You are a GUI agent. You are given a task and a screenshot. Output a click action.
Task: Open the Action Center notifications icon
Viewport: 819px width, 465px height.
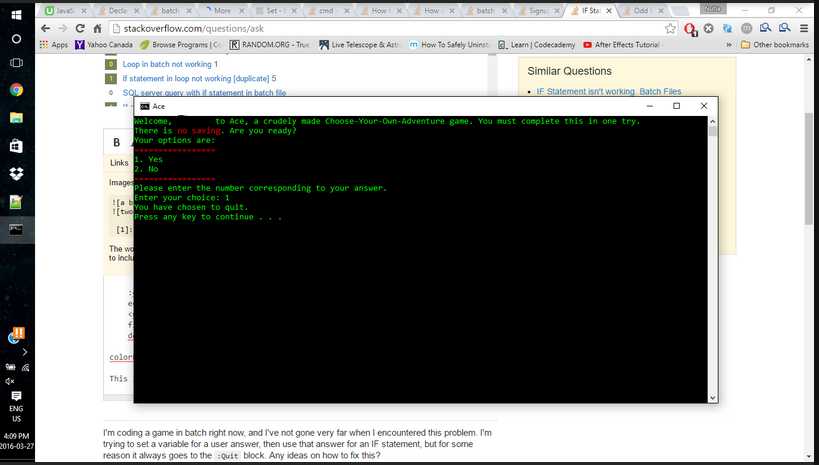17,396
